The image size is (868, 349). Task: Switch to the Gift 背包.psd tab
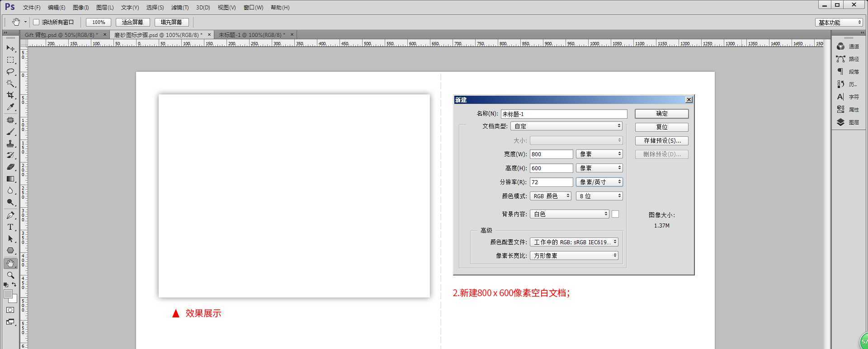61,35
